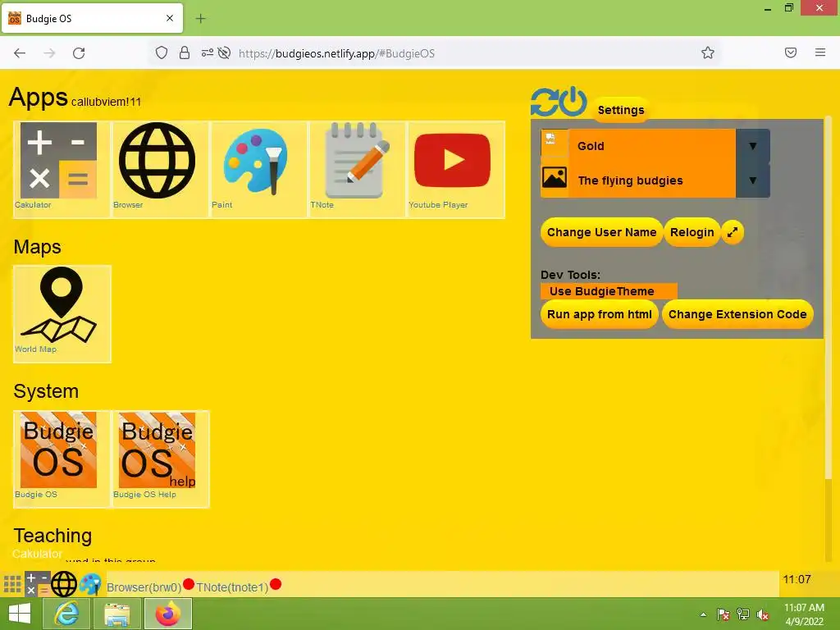
Task: Click the Budgie taskbar clock 11:07
Action: tap(797, 580)
